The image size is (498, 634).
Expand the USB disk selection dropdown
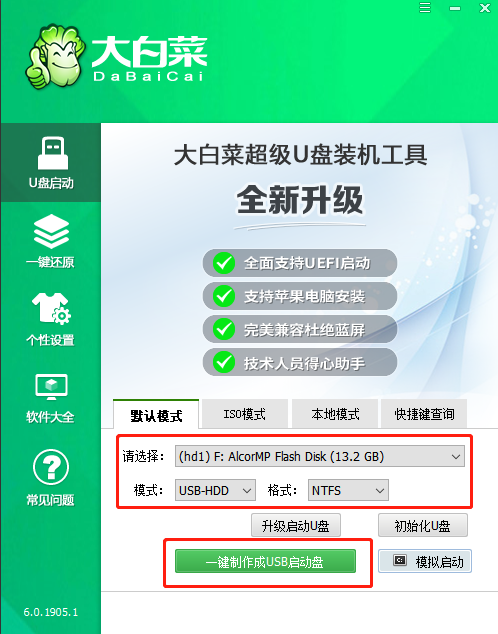pyautogui.click(x=320, y=456)
